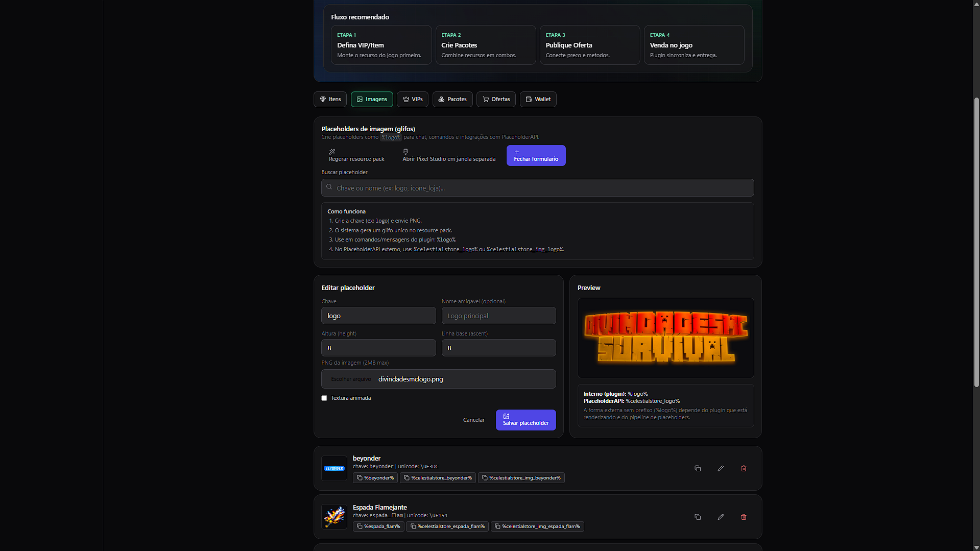
Task: Close the form with Fechar formulario
Action: (x=536, y=155)
